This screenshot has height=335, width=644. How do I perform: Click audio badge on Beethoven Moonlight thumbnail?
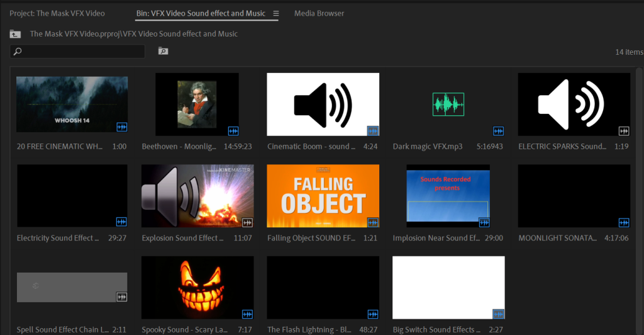[x=233, y=131]
